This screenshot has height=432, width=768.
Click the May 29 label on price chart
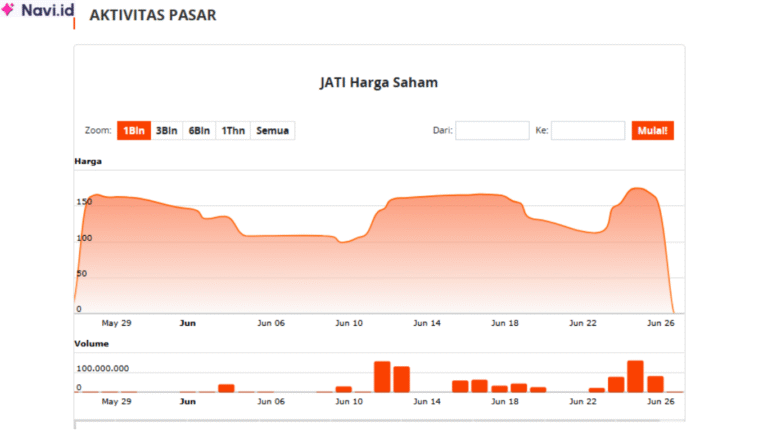point(117,323)
